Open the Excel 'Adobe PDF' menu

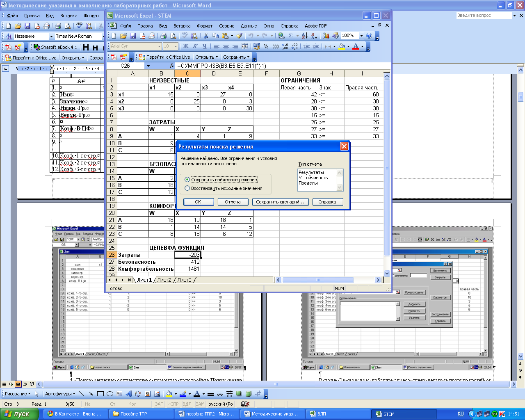tap(315, 26)
